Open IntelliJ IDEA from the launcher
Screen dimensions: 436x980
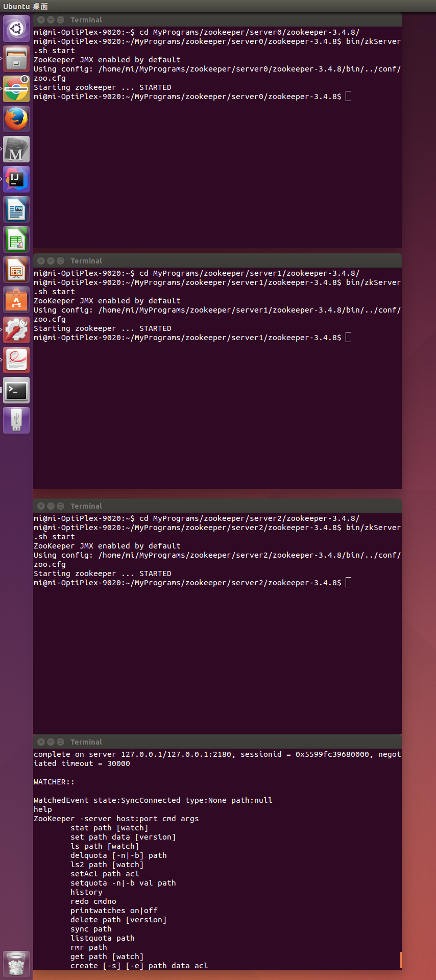click(x=16, y=179)
